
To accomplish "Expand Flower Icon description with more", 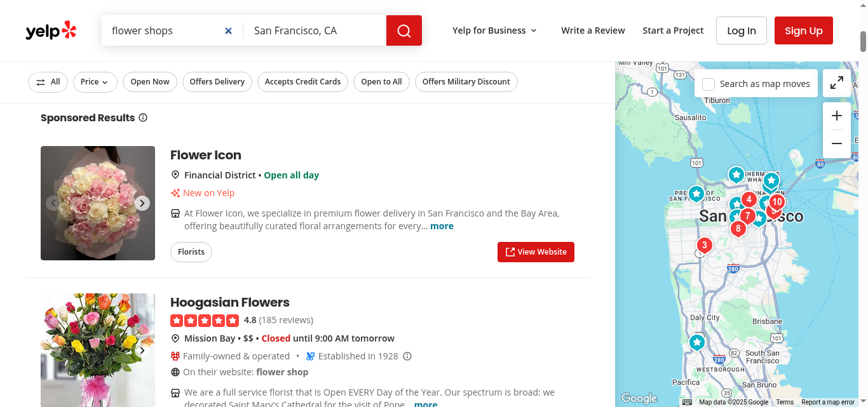I will coord(442,226).
